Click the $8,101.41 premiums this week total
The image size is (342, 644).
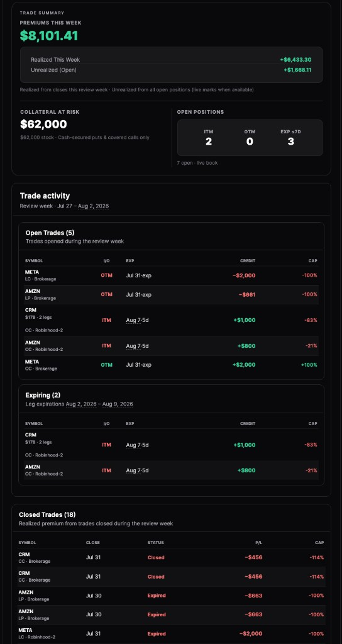49,36
